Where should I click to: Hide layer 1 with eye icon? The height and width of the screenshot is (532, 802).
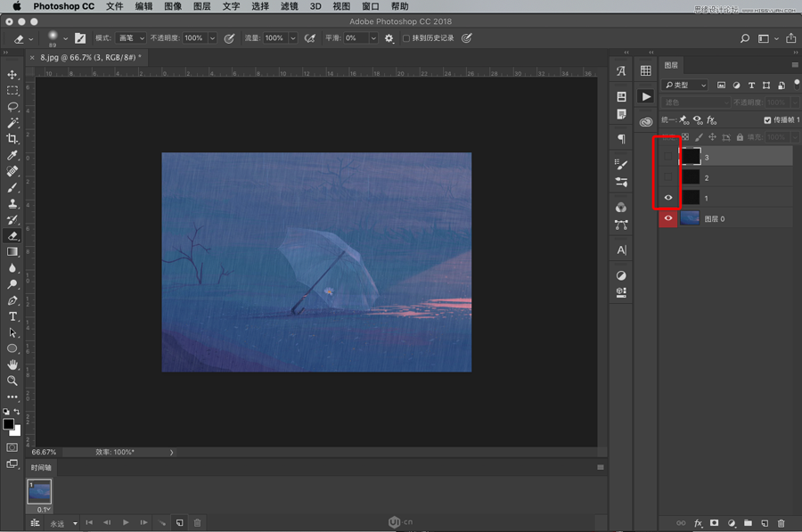tap(668, 198)
